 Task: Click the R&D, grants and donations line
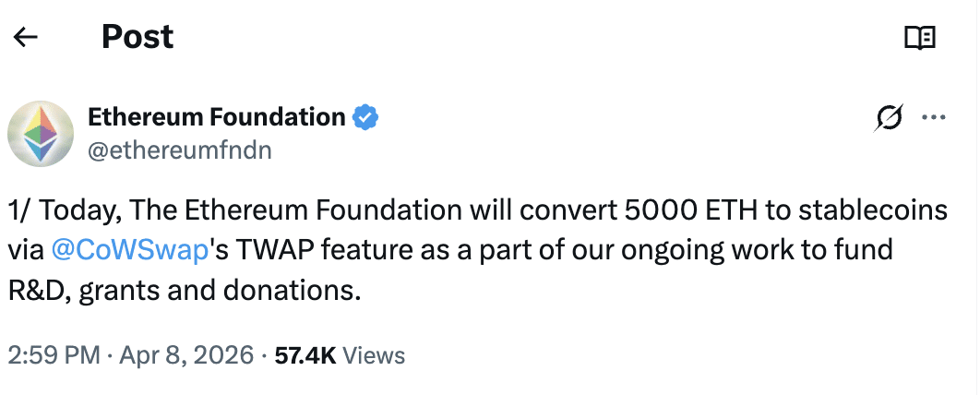182,291
